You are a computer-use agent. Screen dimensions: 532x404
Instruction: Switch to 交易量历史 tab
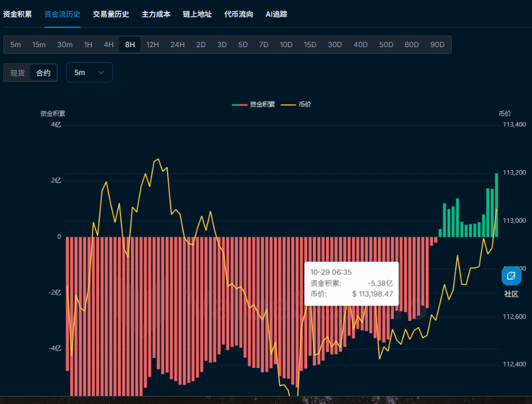coord(111,14)
